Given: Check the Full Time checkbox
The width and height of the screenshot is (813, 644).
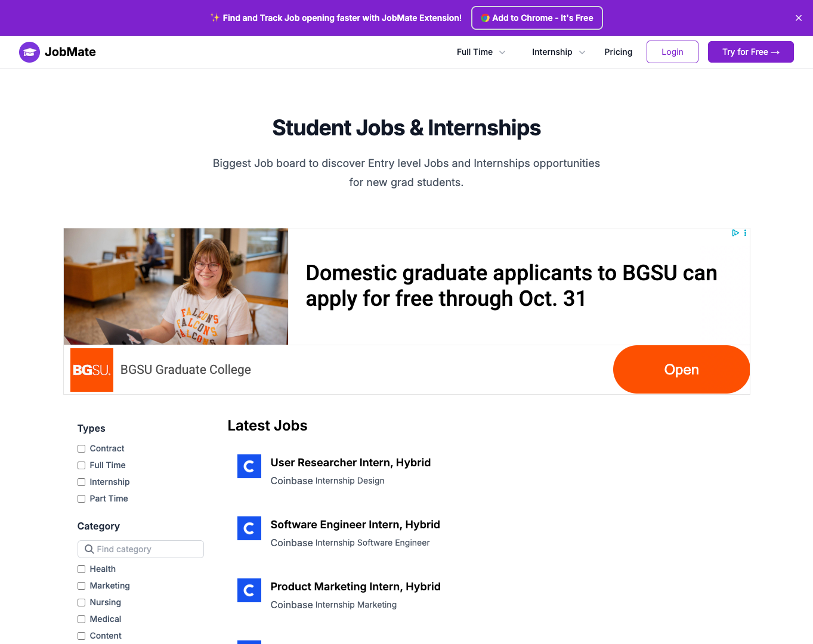Looking at the screenshot, I should pyautogui.click(x=81, y=465).
